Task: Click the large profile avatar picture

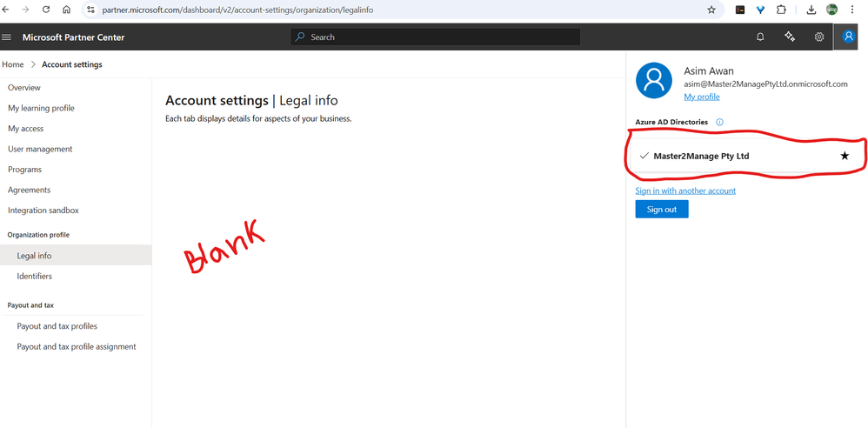Action: click(654, 80)
